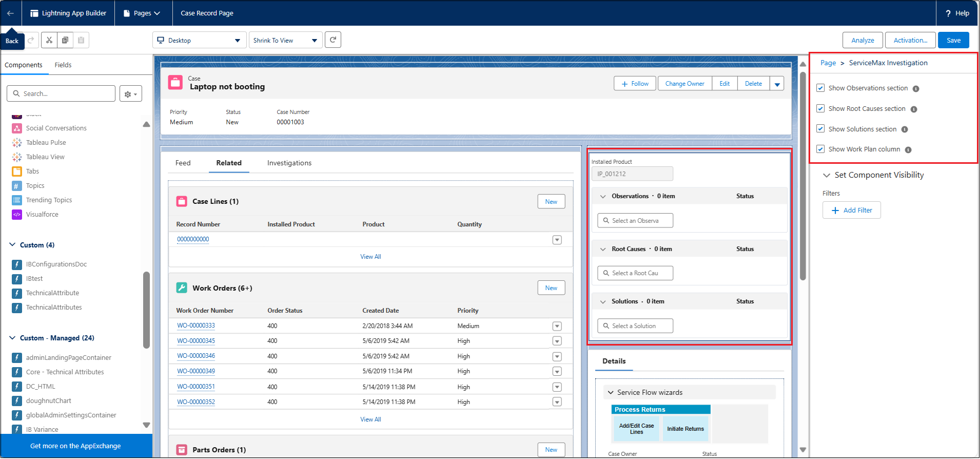Click the back arrow in top header

(10, 13)
